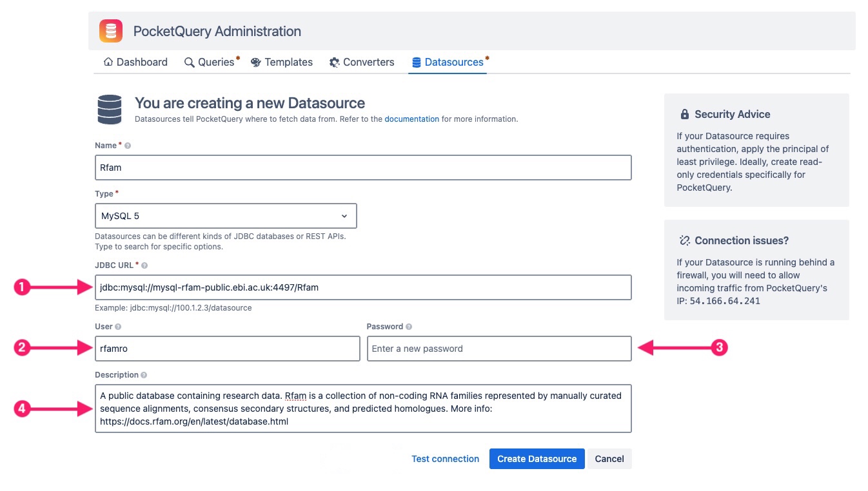Click the large datasource heading icon
868x491 pixels.
[x=110, y=109]
